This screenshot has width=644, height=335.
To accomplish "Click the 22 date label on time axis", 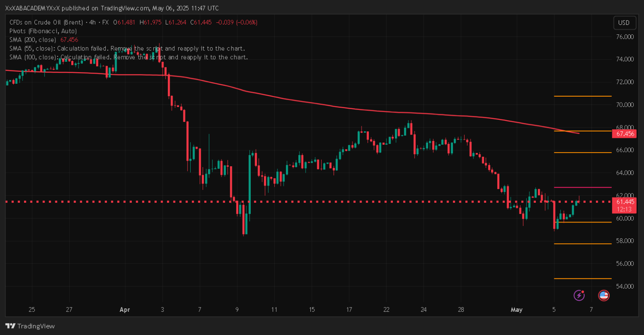I will pyautogui.click(x=386, y=310).
